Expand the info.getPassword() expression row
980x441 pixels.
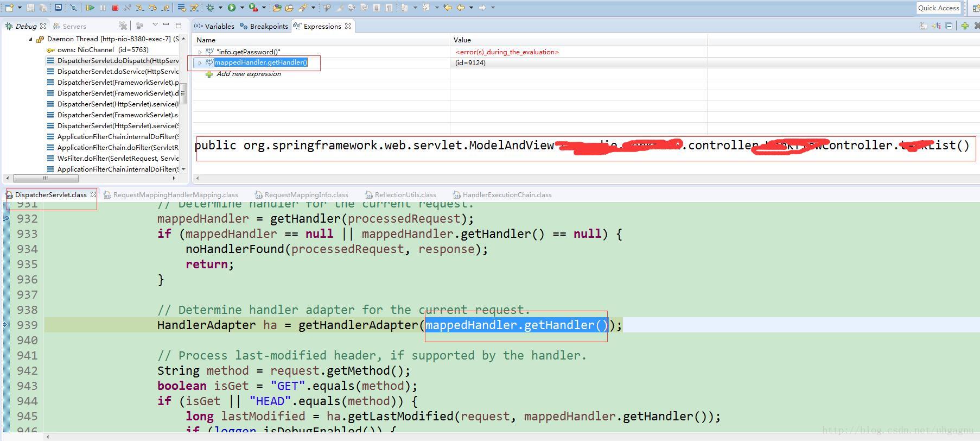(200, 52)
